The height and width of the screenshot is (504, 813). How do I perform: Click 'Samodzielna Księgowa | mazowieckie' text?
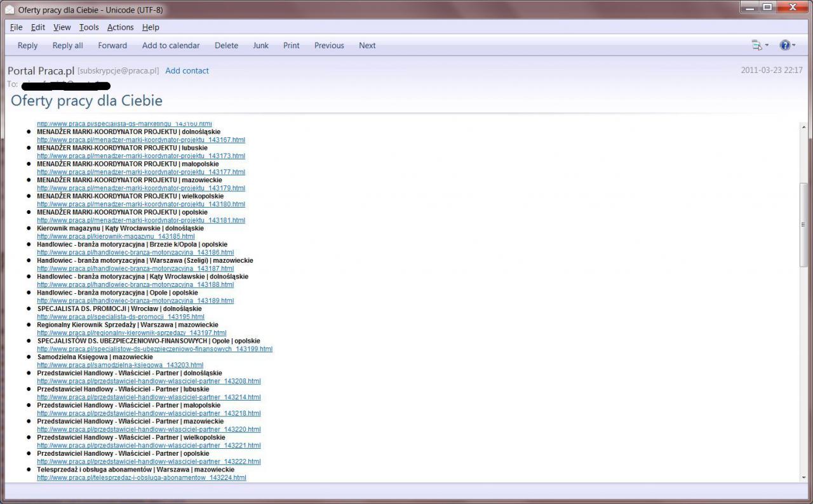pos(95,357)
